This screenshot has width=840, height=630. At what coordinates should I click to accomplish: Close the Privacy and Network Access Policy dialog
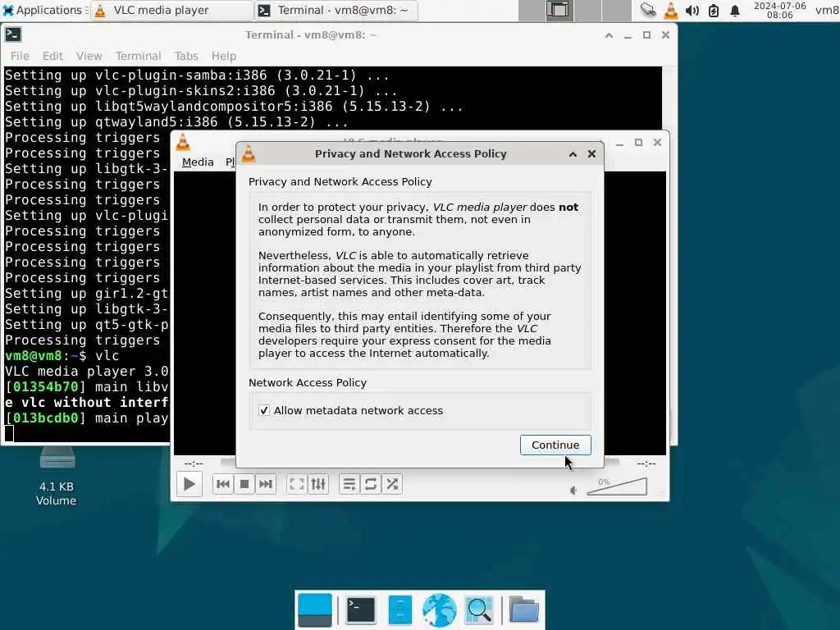(591, 154)
